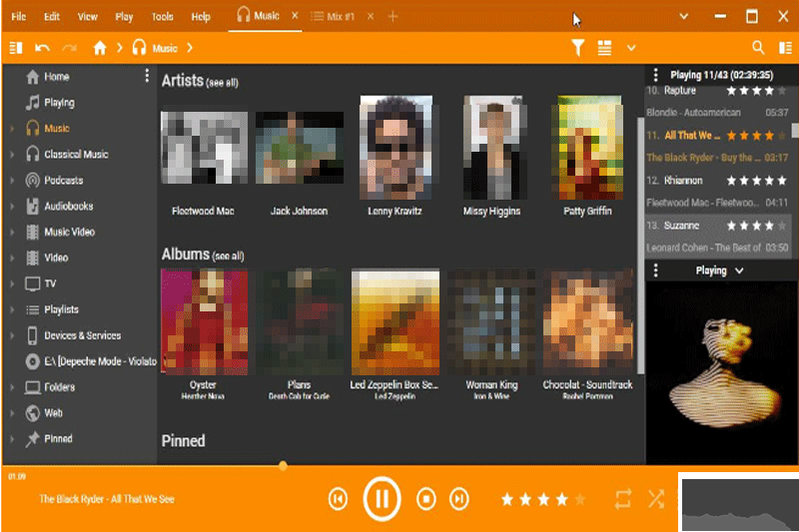This screenshot has width=799, height=532.
Task: Skip to the next track
Action: 459,499
